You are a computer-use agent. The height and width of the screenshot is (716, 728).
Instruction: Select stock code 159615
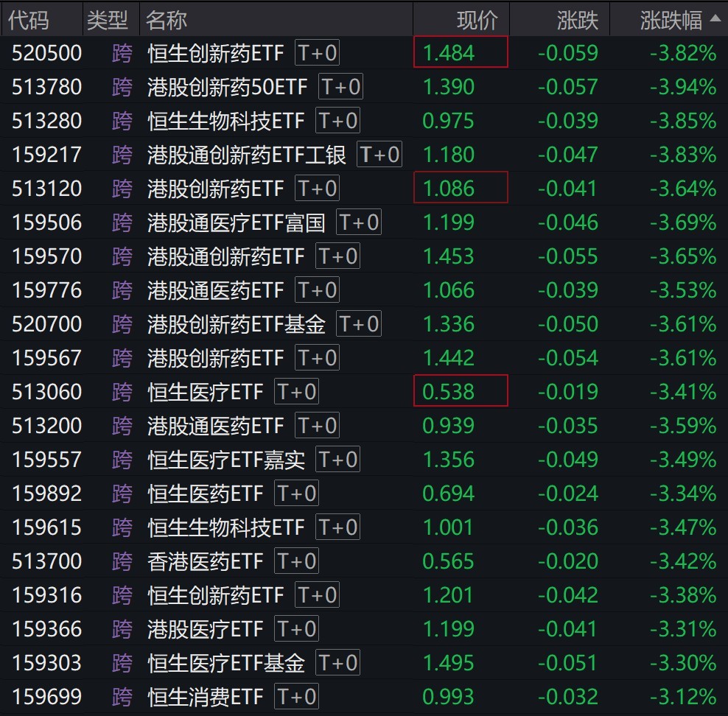pyautogui.click(x=47, y=527)
